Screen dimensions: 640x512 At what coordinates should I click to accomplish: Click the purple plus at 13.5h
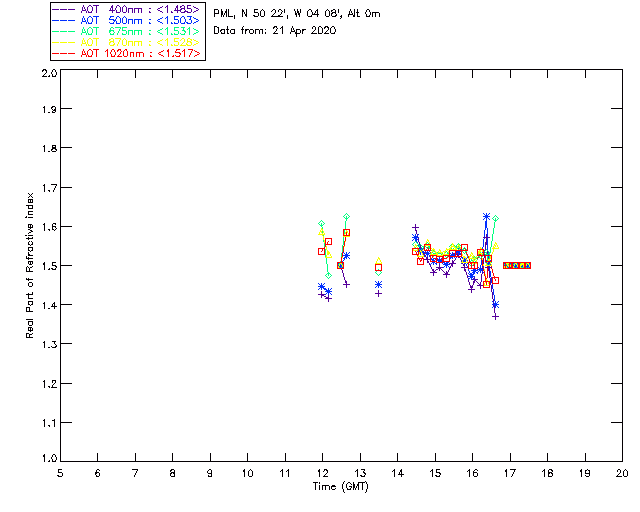(x=378, y=294)
